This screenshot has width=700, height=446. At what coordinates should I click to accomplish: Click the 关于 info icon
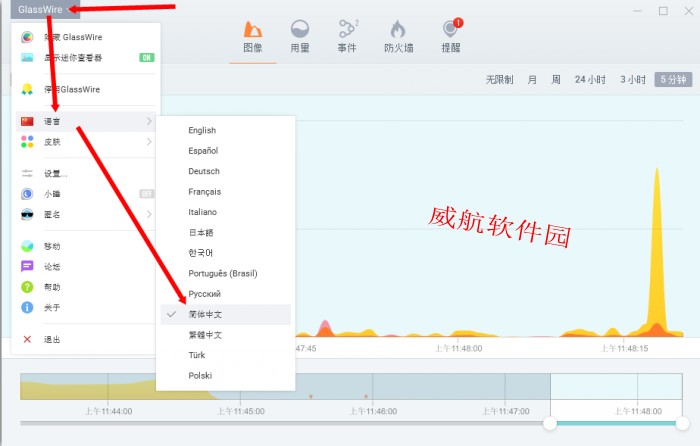click(28, 307)
